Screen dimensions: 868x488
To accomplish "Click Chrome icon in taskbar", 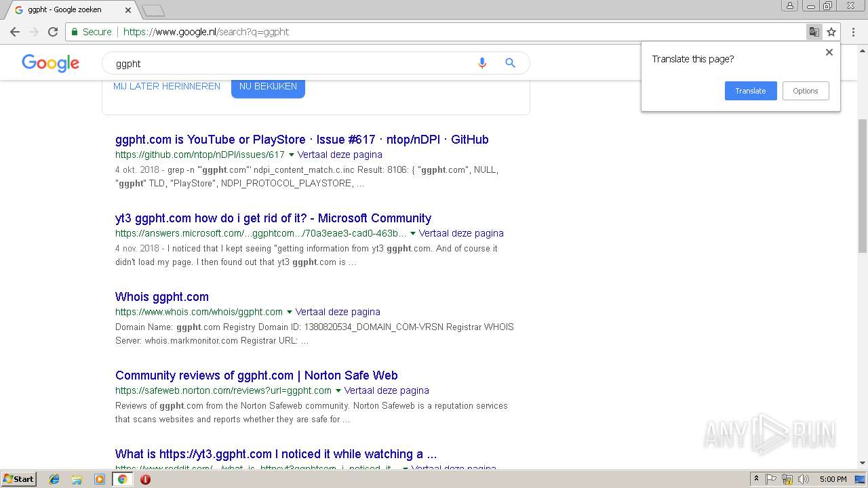I will tap(122, 479).
